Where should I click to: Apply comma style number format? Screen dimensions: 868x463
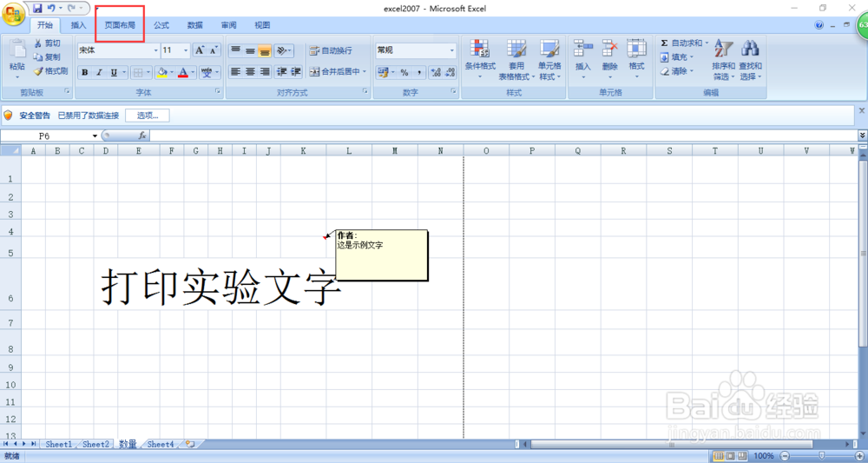coord(419,73)
